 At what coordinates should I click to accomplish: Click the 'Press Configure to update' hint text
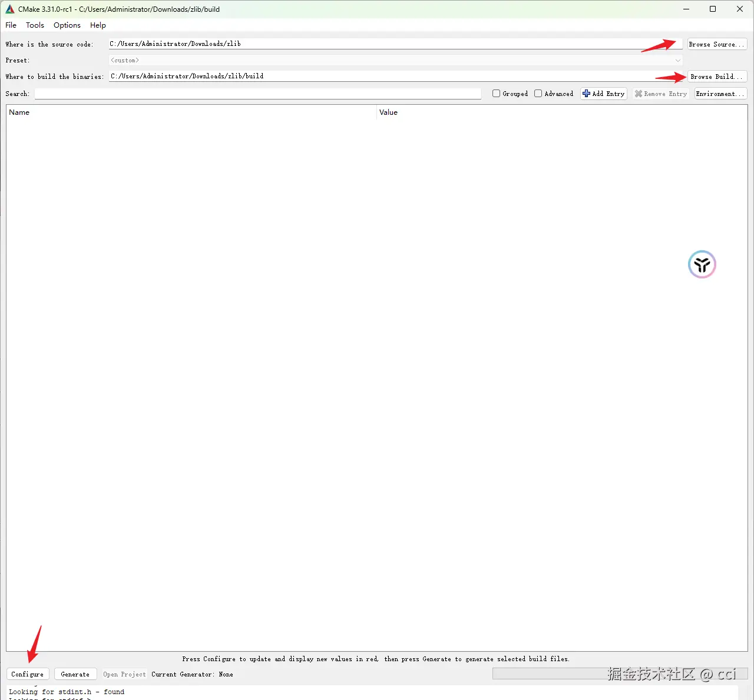pyautogui.click(x=376, y=659)
